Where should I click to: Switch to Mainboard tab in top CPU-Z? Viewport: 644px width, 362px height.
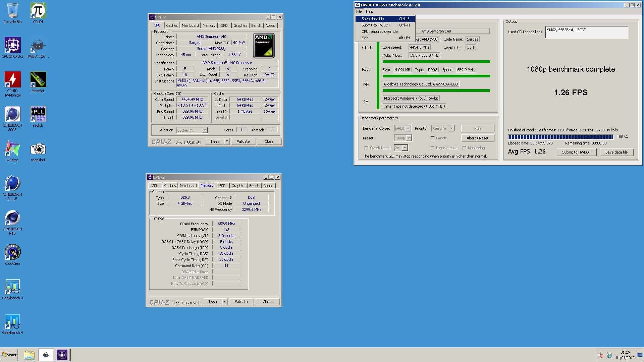pyautogui.click(x=190, y=25)
